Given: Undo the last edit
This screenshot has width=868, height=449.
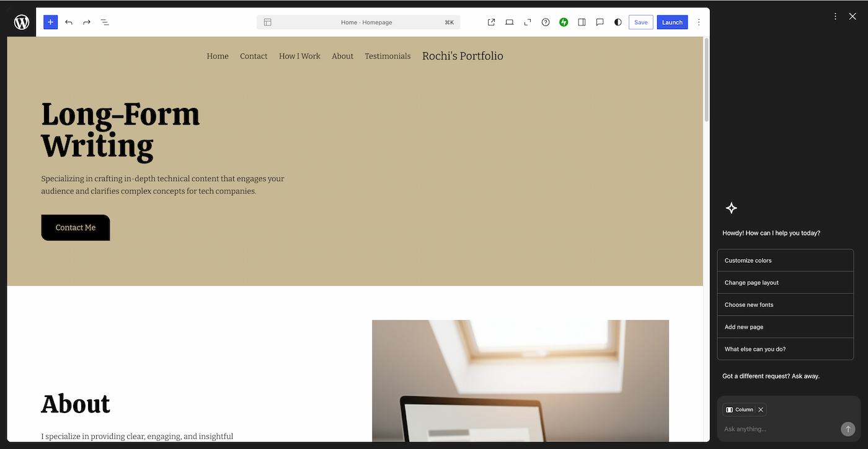Looking at the screenshot, I should 69,22.
